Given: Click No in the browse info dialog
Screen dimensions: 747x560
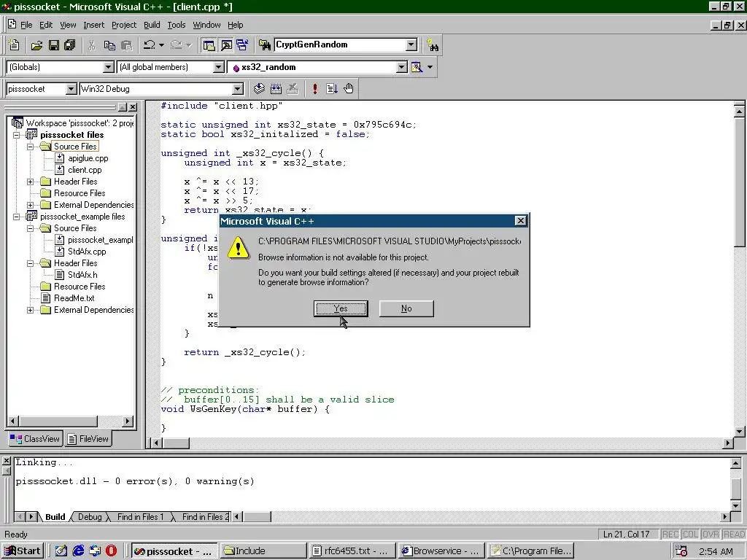Looking at the screenshot, I should (406, 308).
